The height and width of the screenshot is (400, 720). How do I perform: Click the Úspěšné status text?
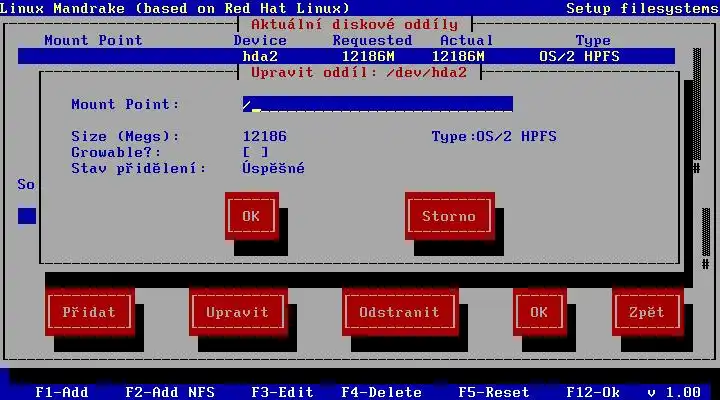pyautogui.click(x=273, y=168)
